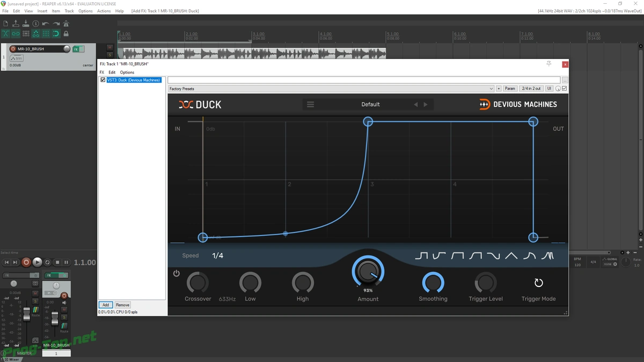The height and width of the screenshot is (362, 644).
Task: Click the Save Project (download) icon
Action: point(26,24)
